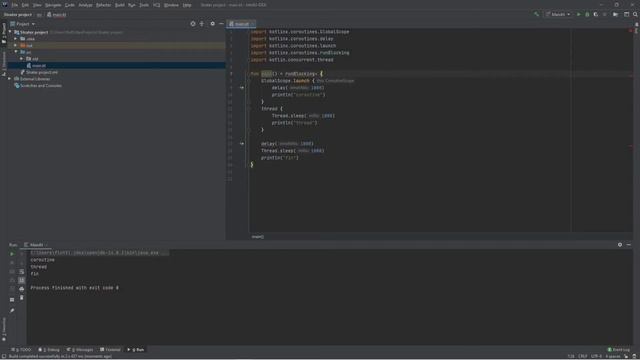Expand the .idea folder

click(16, 39)
